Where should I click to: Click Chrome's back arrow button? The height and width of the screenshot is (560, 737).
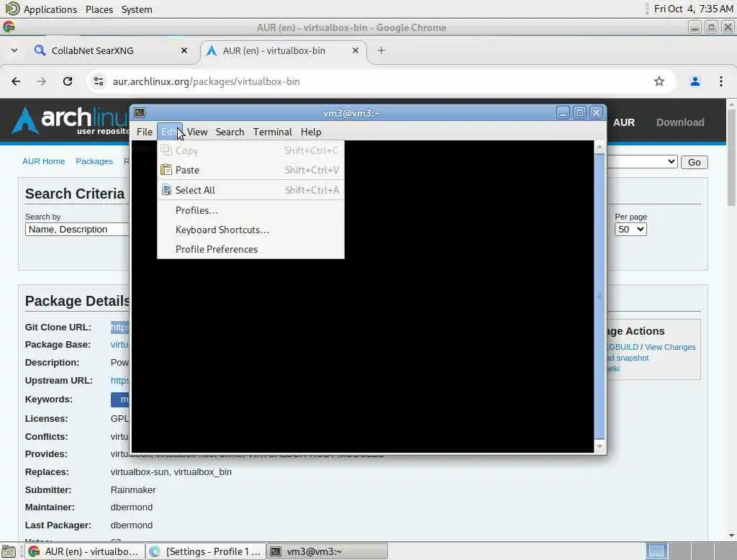(16, 81)
